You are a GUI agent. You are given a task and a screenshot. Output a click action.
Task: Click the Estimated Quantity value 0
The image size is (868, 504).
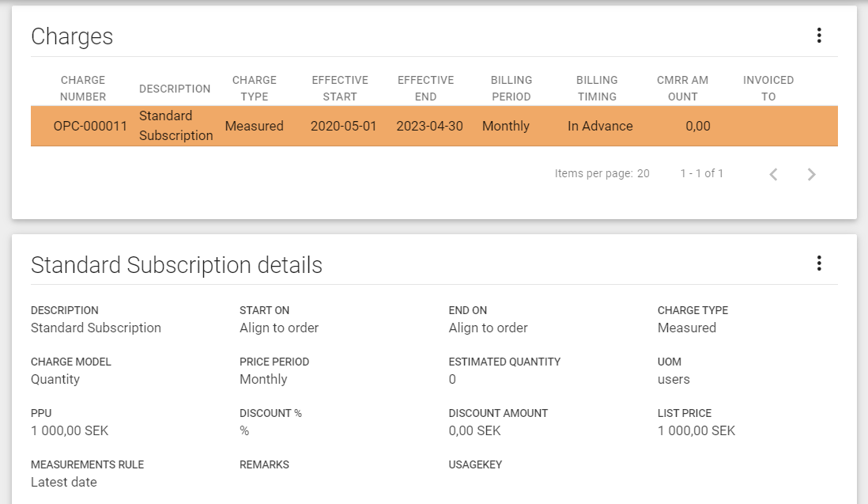tap(452, 380)
